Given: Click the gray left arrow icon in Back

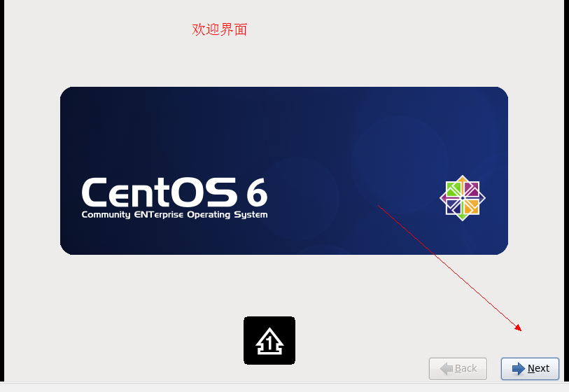Looking at the screenshot, I should 447,369.
